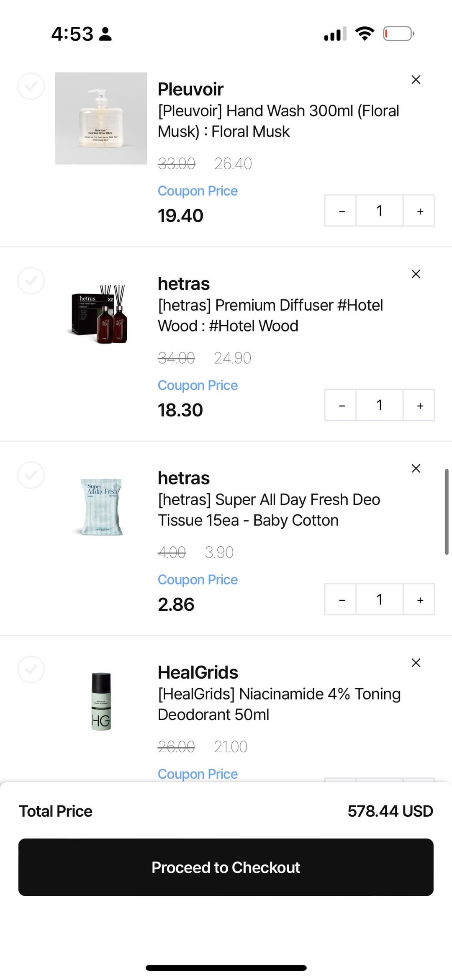Delete hetras Premium Diffuser with X icon
This screenshot has height=980, width=452.
[416, 274]
